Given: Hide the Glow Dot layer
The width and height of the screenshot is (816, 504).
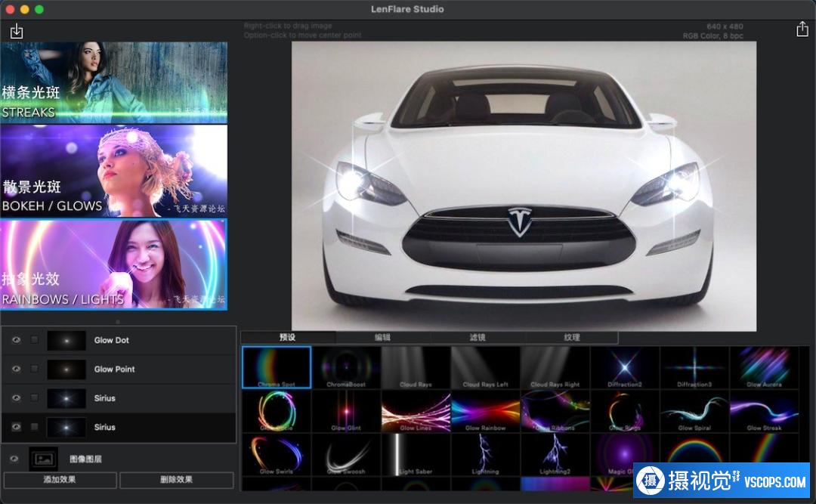Looking at the screenshot, I should [x=16, y=340].
